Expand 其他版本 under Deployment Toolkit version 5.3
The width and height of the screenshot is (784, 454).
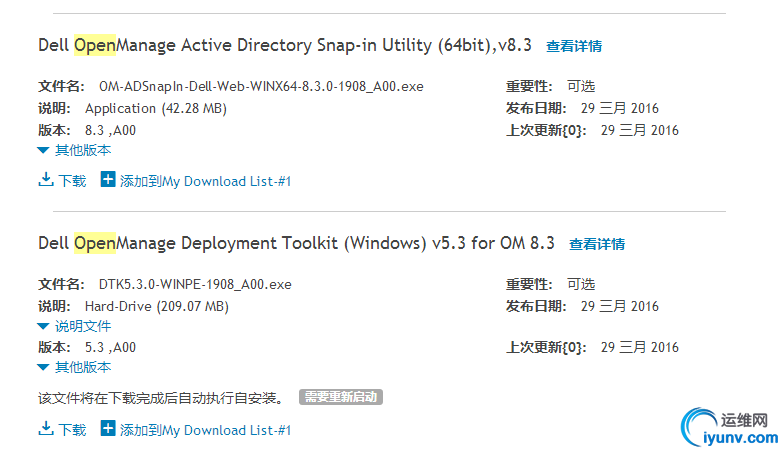click(x=74, y=367)
